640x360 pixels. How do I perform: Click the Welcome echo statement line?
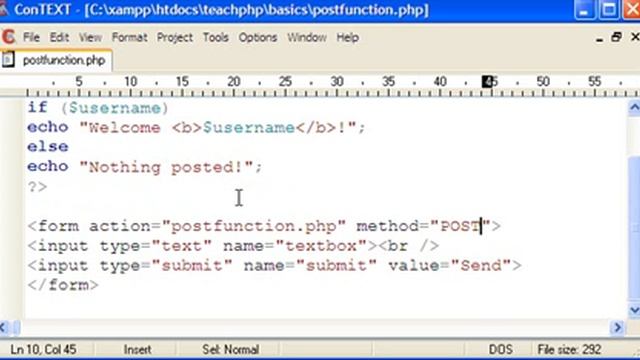click(196, 127)
